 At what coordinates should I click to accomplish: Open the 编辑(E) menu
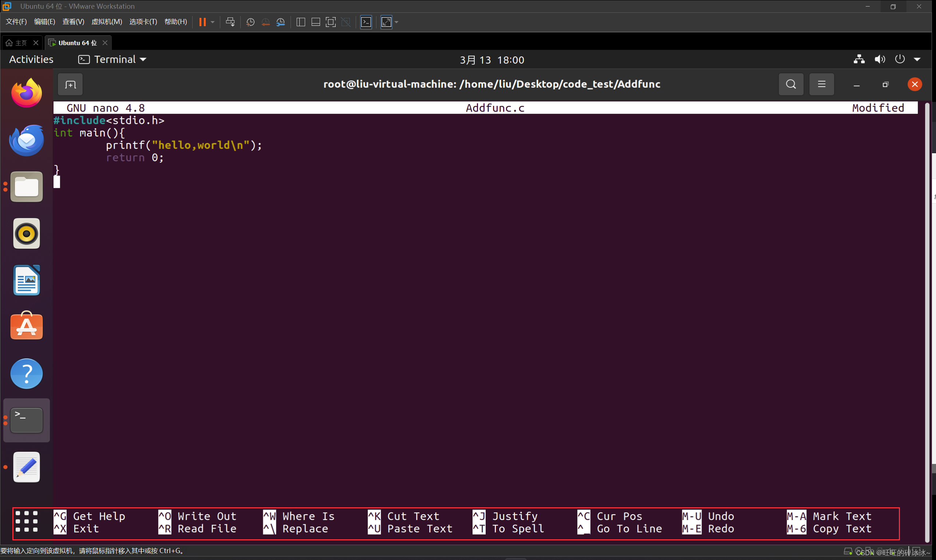coord(44,22)
